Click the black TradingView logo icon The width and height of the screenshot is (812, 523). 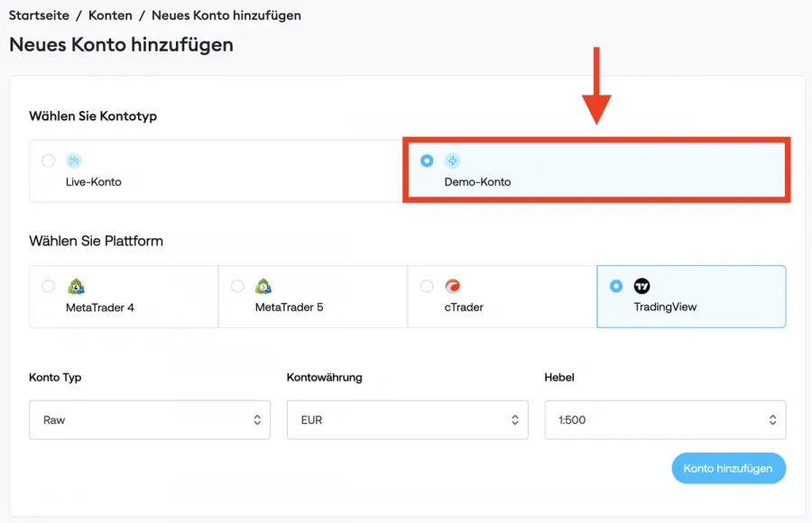click(641, 286)
